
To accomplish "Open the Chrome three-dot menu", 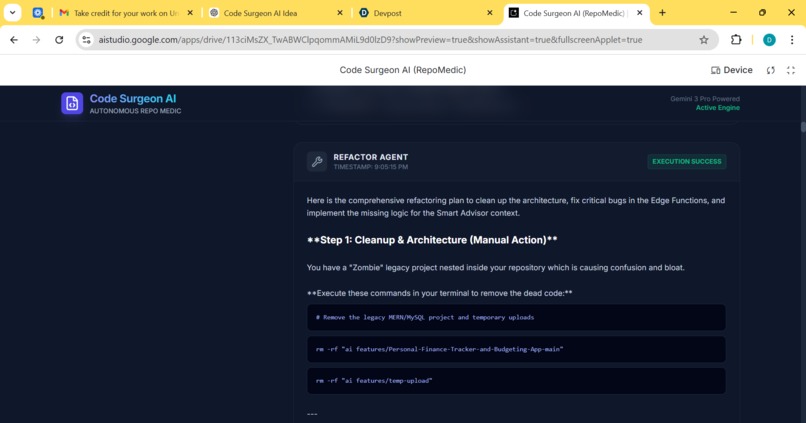I will click(792, 40).
